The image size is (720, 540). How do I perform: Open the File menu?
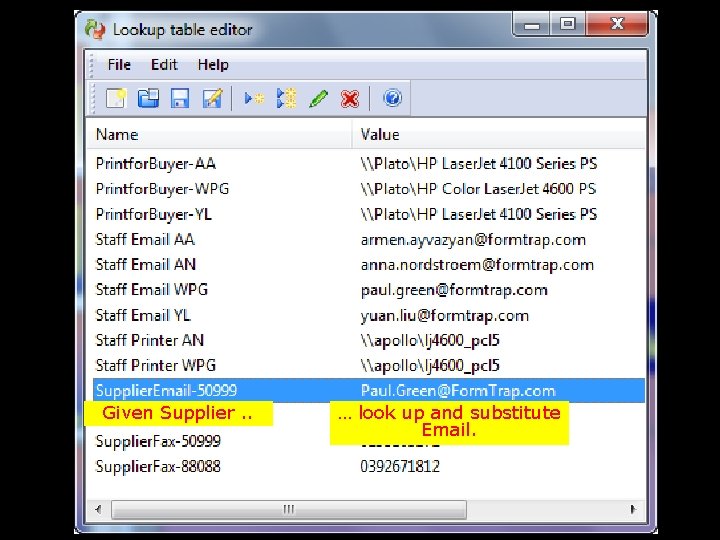pos(119,65)
